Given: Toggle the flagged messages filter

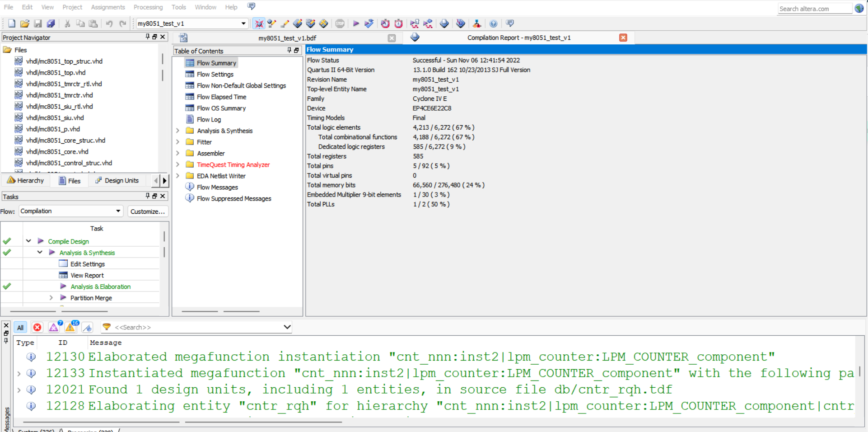Looking at the screenshot, I should [88, 328].
